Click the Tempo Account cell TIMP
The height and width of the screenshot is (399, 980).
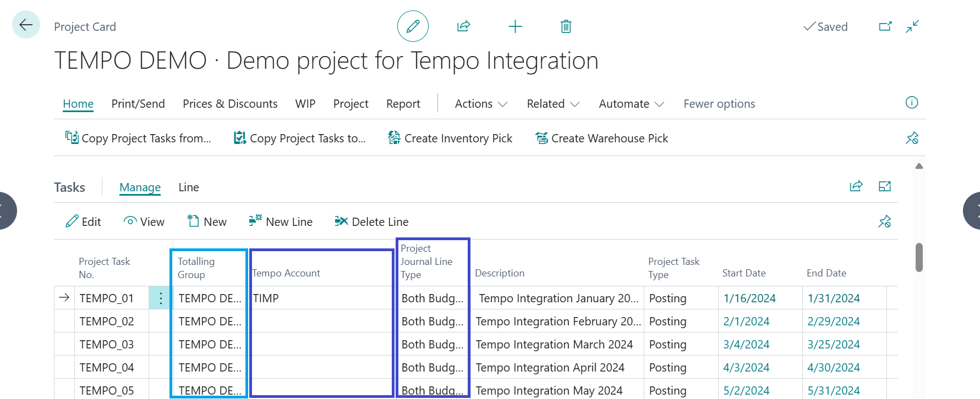pyautogui.click(x=322, y=298)
